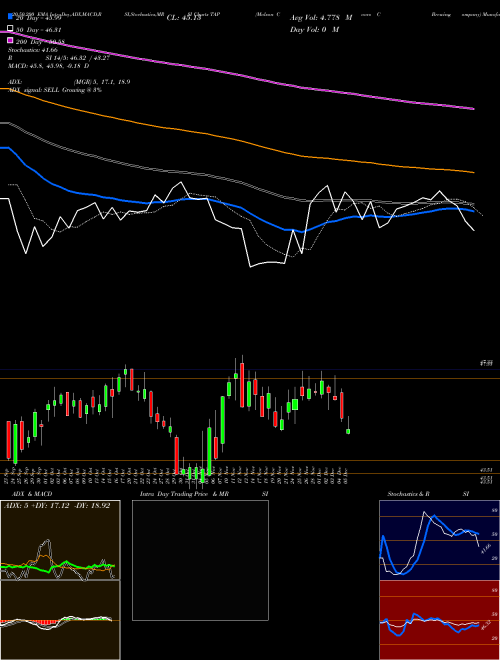
Task: Select the CL closing price value
Action: point(184,18)
